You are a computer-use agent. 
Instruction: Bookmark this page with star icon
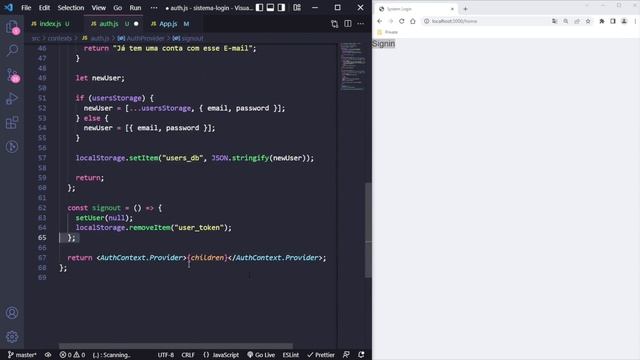pos(588,21)
